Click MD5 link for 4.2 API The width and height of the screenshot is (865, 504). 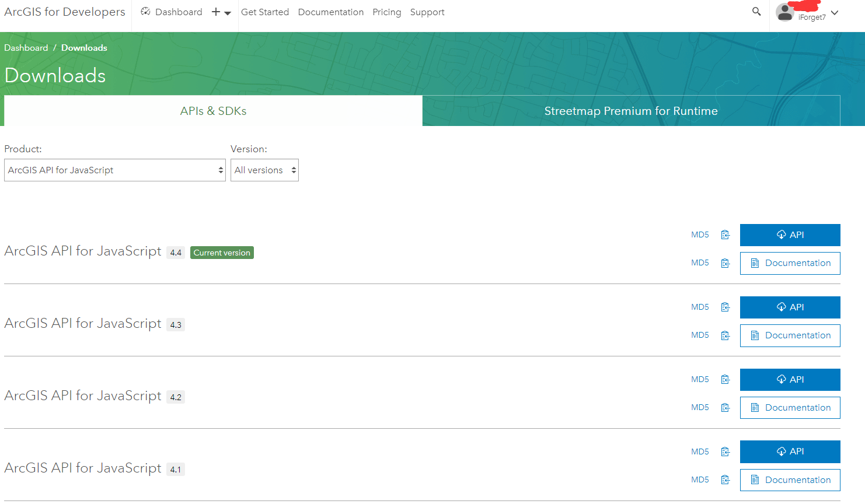[x=700, y=379]
